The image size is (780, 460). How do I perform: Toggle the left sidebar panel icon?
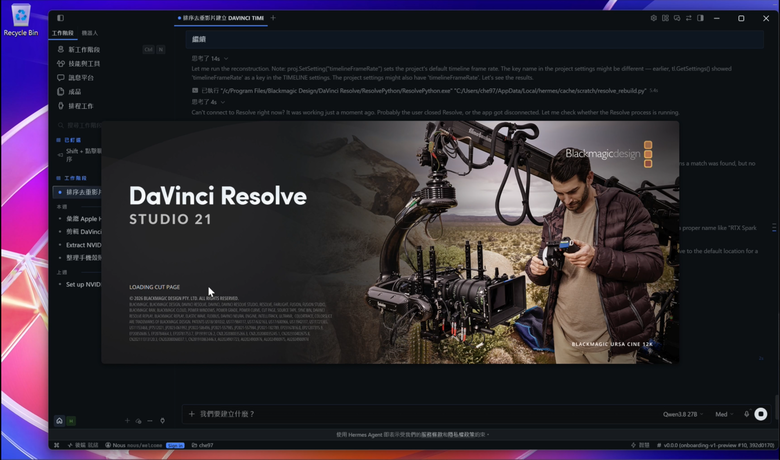(x=60, y=18)
